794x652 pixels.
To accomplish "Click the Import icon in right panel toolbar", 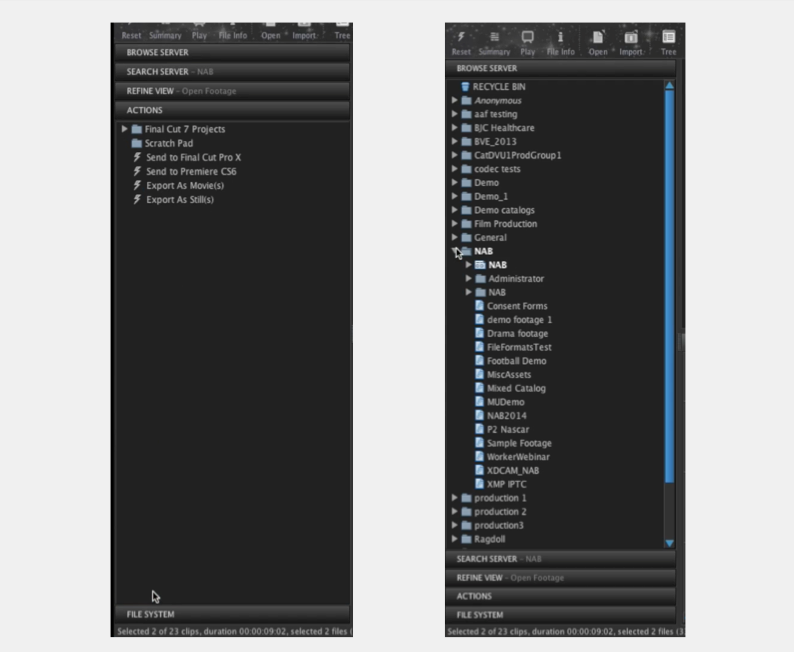I will (x=631, y=37).
